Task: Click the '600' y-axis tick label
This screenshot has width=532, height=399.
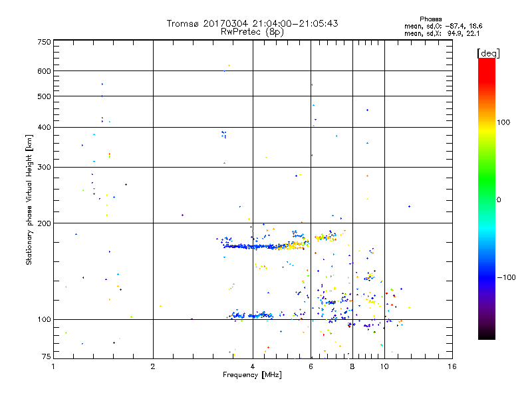Action: (x=44, y=71)
